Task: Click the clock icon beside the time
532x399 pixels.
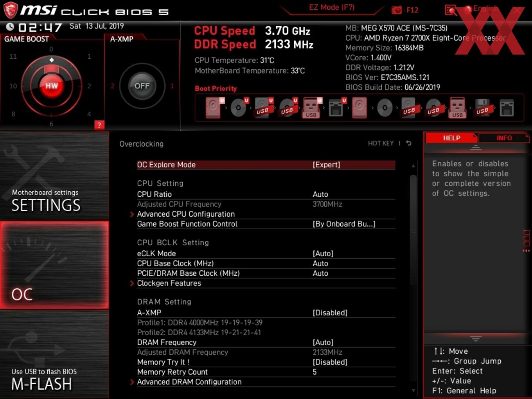Action: (10, 27)
